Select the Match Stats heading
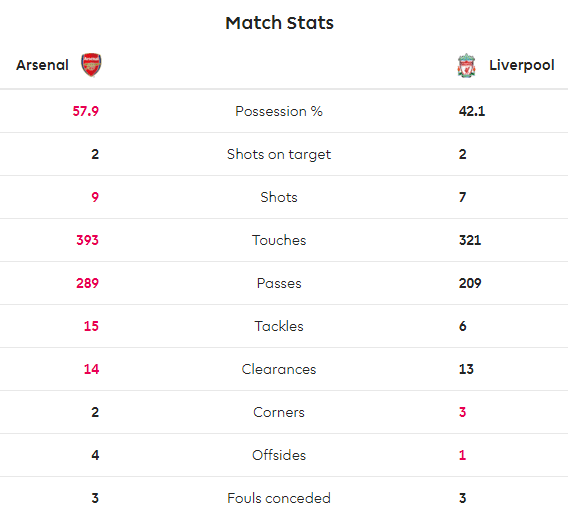Image resolution: width=568 pixels, height=518 pixels. tap(279, 23)
